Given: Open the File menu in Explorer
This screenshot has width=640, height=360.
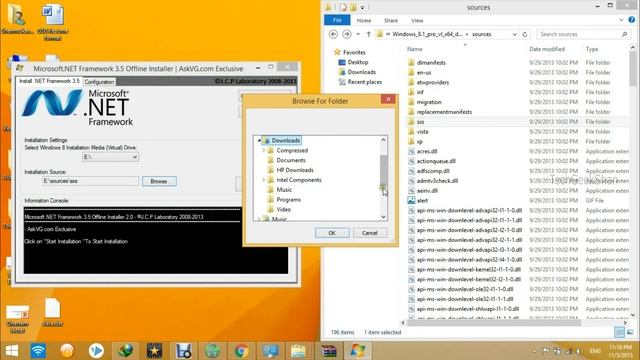Looking at the screenshot, I should 337,20.
